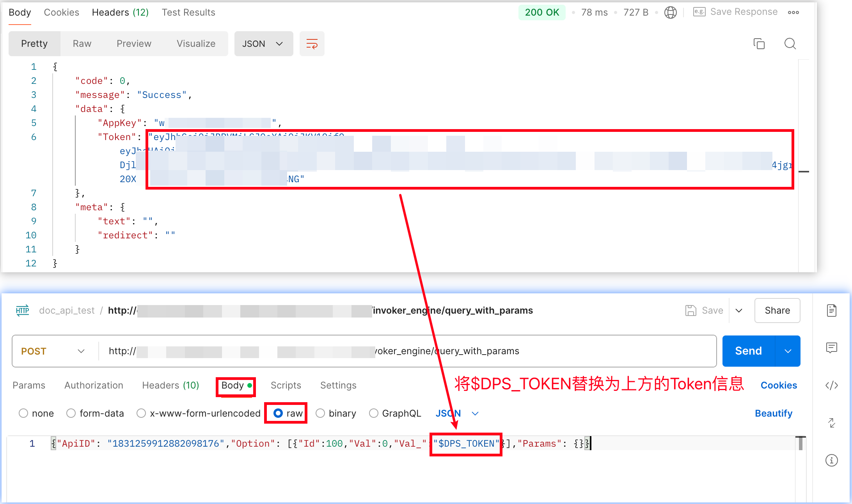Image resolution: width=852 pixels, height=504 pixels.
Task: Click the response vertical scrollbar marker
Action: pos(804,172)
